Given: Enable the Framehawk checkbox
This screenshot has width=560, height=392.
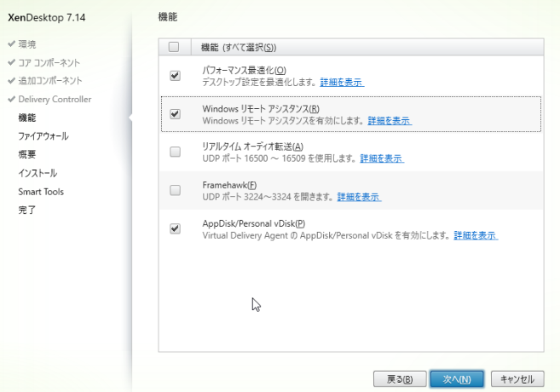Looking at the screenshot, I should pyautogui.click(x=175, y=190).
